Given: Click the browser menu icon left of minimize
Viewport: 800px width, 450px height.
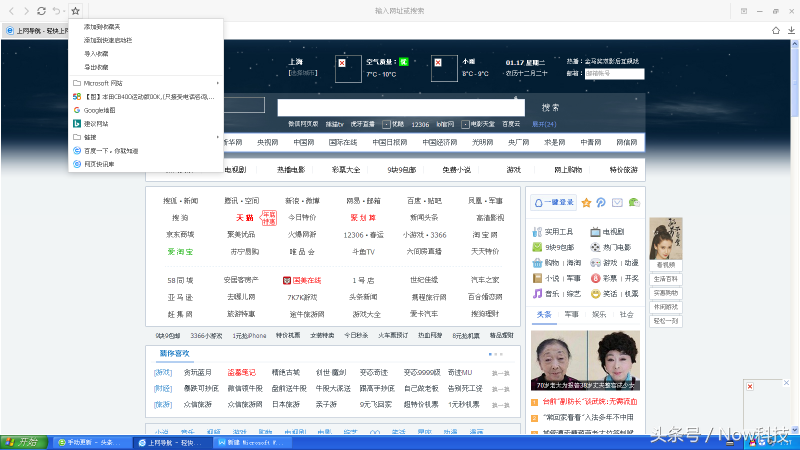Looking at the screenshot, I should point(744,11).
